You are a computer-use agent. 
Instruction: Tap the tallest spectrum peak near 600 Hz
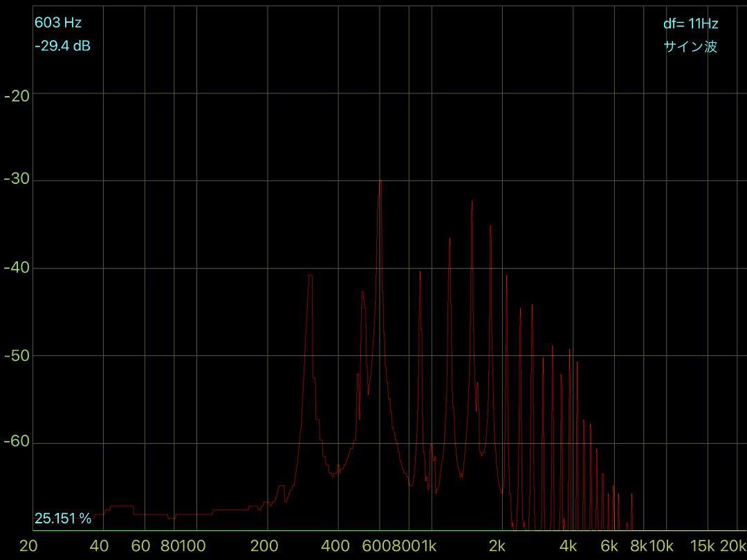pos(380,181)
